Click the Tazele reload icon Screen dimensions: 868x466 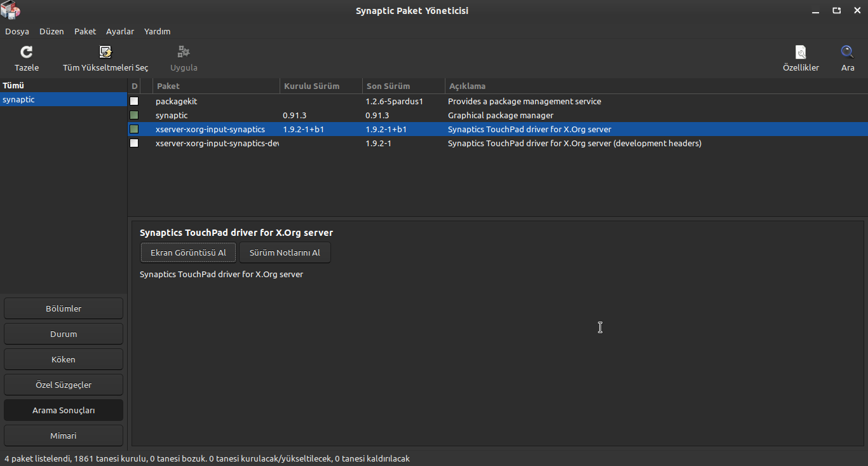click(27, 52)
